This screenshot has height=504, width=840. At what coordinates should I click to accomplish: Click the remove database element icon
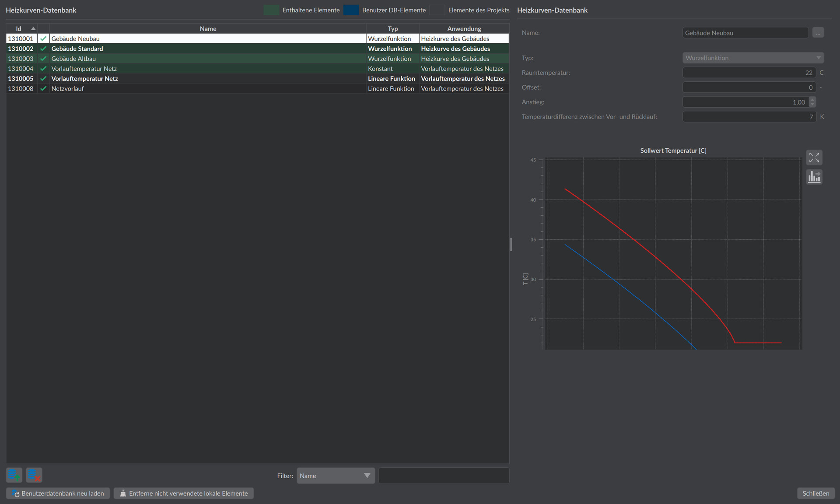[x=34, y=475]
